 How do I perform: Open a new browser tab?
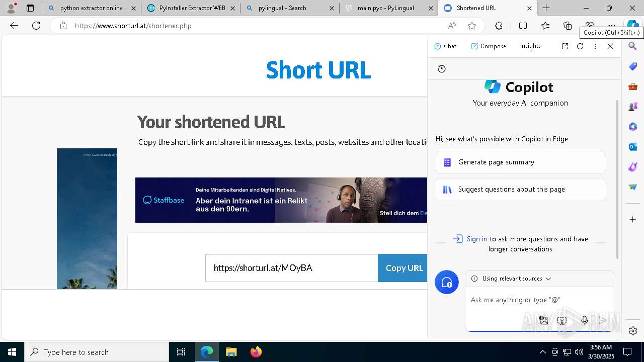[546, 8]
